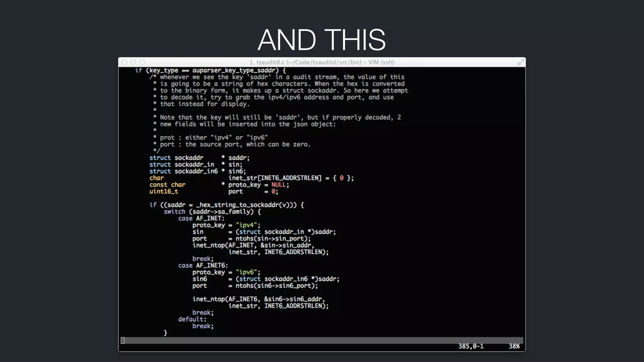Click the window zoom button
Viewport: 644px width, 362px height.
click(142, 62)
